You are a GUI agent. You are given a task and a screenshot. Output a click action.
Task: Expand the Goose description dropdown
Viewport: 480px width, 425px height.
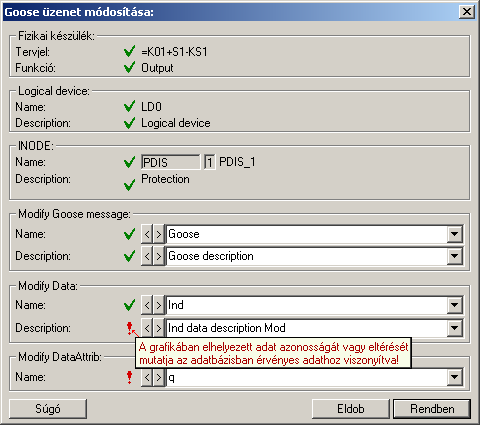coord(455,256)
